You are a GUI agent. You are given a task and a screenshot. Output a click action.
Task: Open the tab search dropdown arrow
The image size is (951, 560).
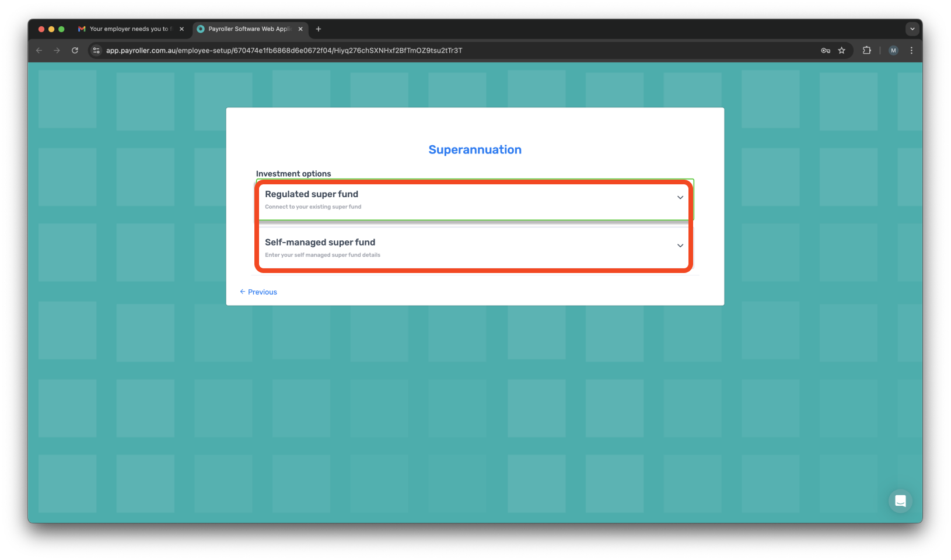coord(912,29)
